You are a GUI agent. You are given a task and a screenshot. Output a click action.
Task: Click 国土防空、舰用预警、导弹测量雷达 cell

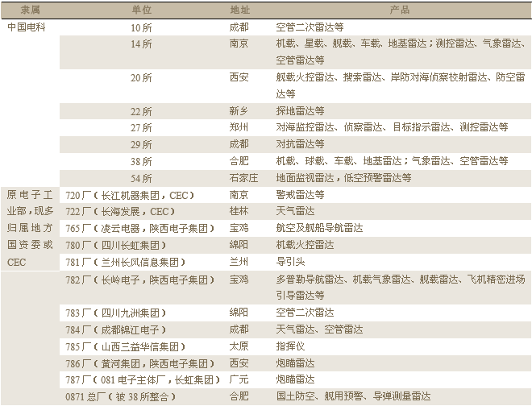(x=353, y=396)
